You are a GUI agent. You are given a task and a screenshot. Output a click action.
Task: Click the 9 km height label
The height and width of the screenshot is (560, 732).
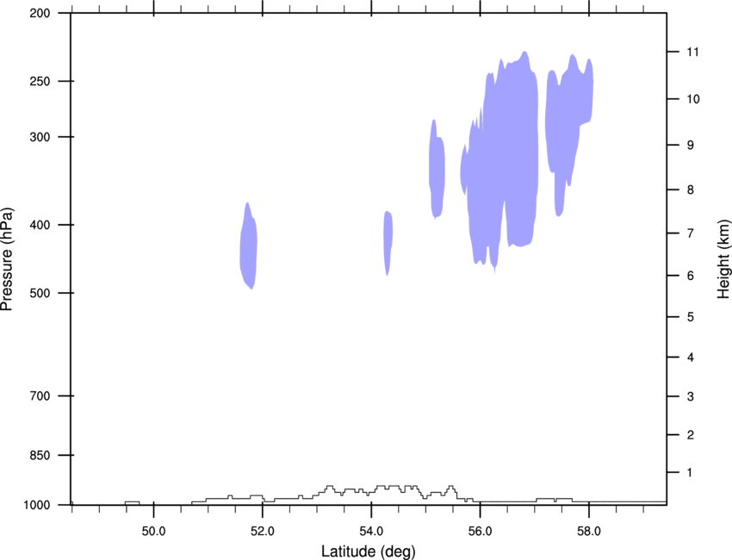click(x=691, y=146)
